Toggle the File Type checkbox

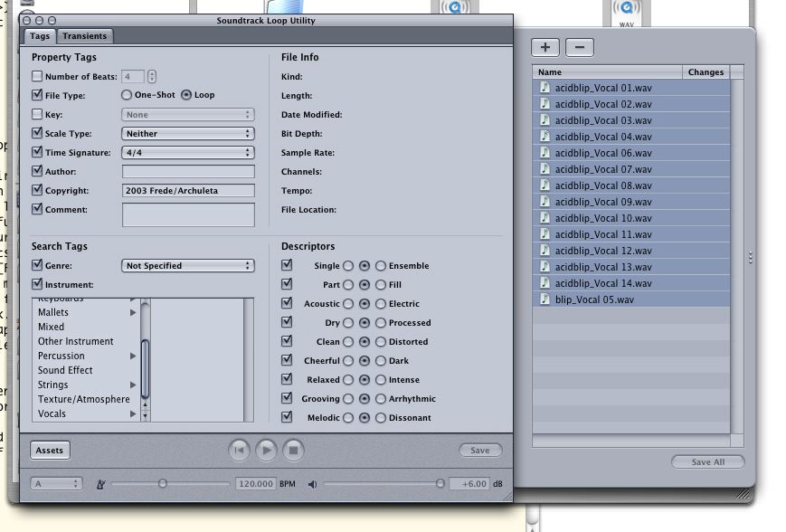point(36,95)
